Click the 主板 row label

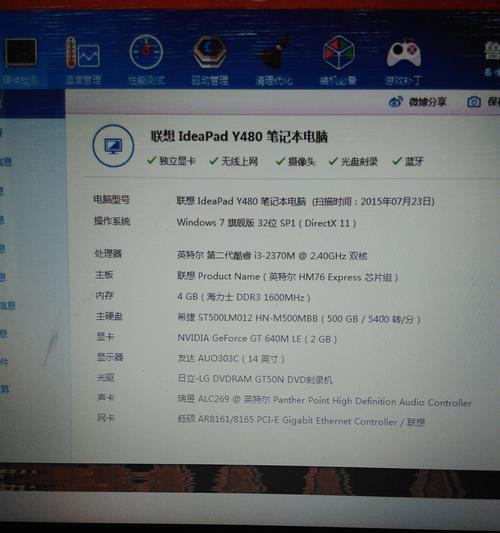pyautogui.click(x=104, y=275)
